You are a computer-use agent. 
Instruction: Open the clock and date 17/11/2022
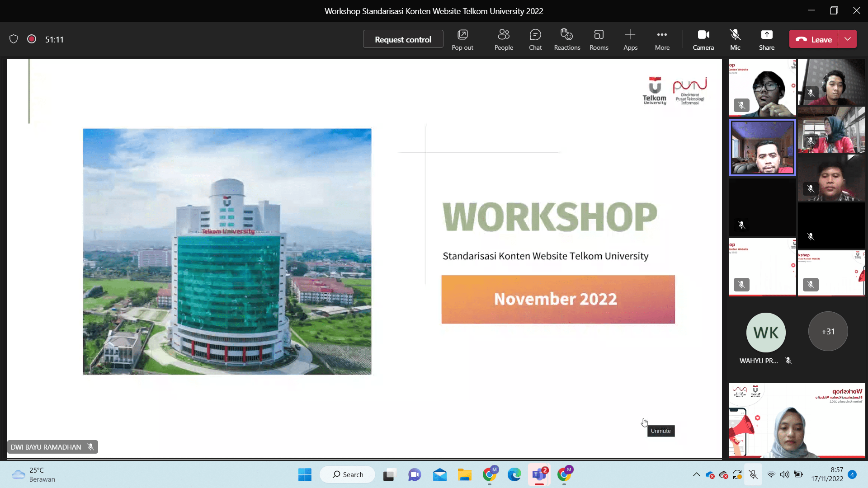(x=827, y=474)
